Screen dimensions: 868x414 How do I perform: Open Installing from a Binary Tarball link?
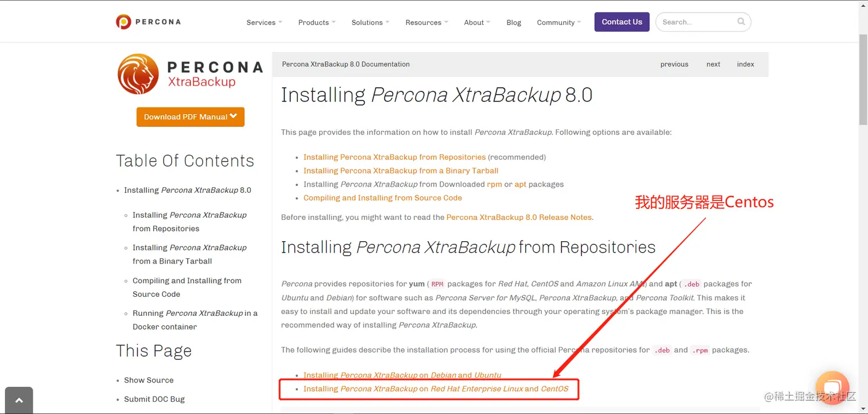401,171
